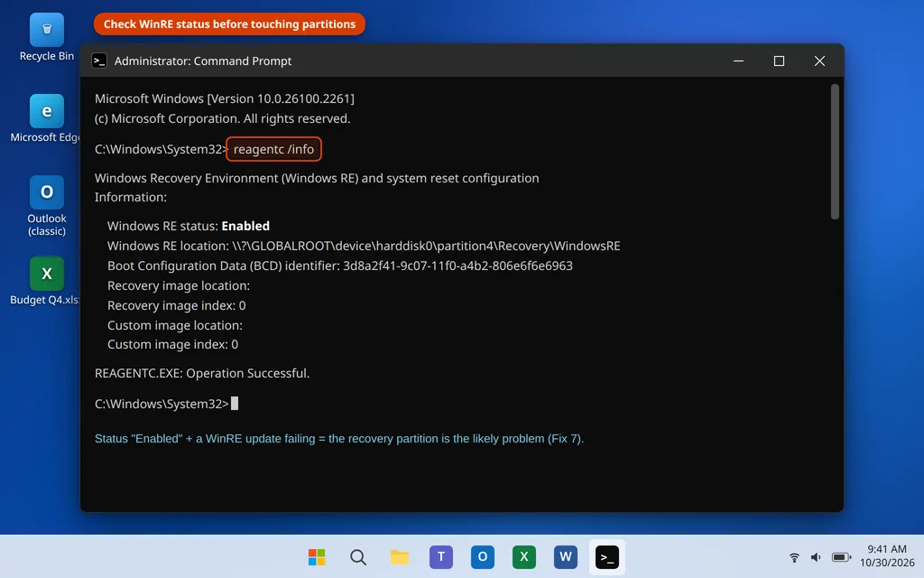This screenshot has height=578, width=924.
Task: Open Wi-Fi network settings in the tray
Action: click(794, 556)
